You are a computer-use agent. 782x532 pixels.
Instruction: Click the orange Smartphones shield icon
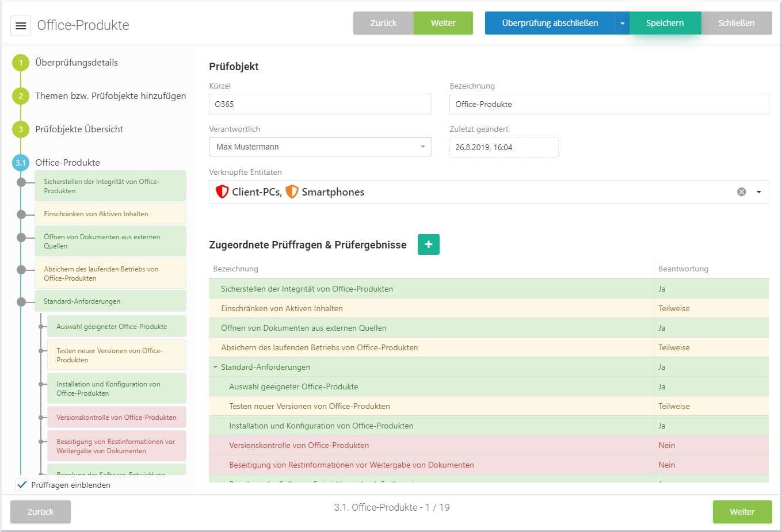[292, 192]
